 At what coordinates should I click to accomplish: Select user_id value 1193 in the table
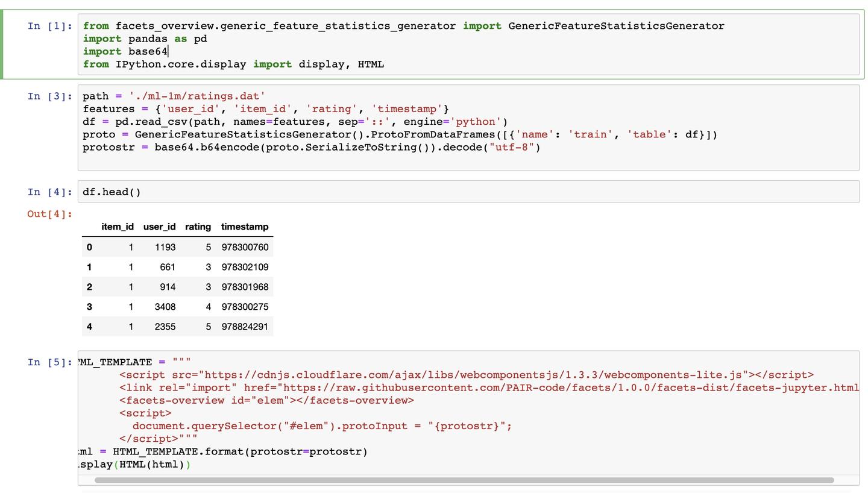point(165,247)
